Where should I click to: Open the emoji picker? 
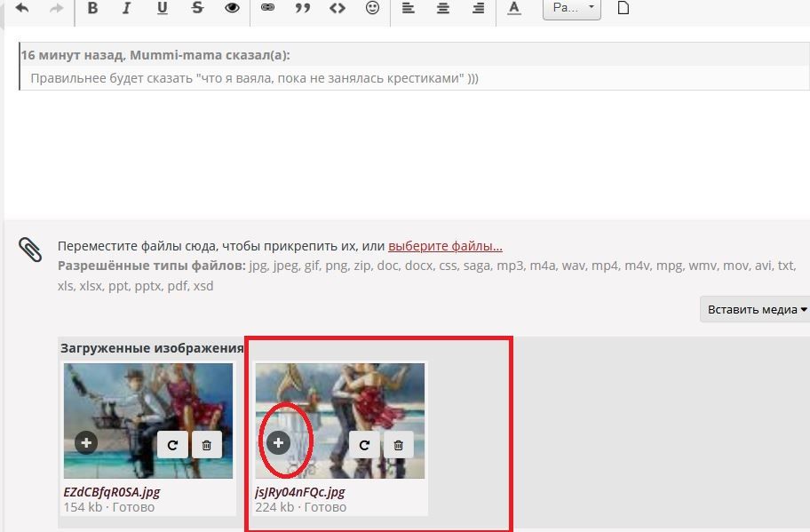[x=372, y=8]
